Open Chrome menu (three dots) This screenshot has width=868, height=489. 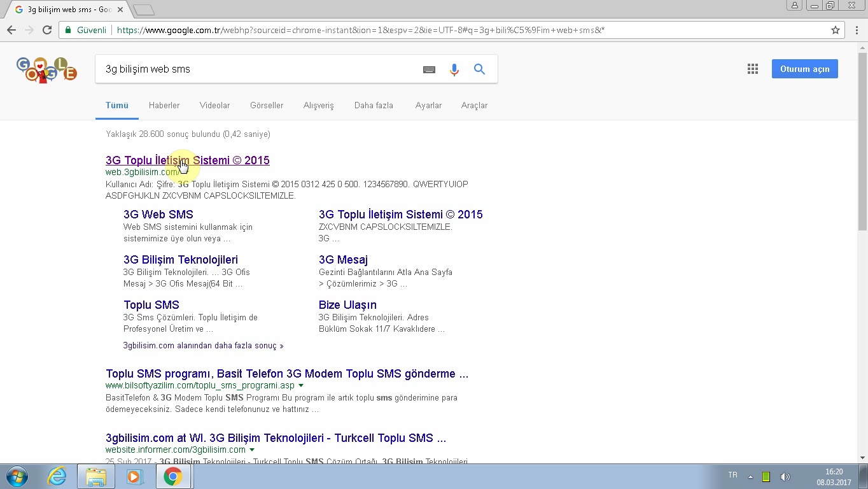click(x=857, y=30)
